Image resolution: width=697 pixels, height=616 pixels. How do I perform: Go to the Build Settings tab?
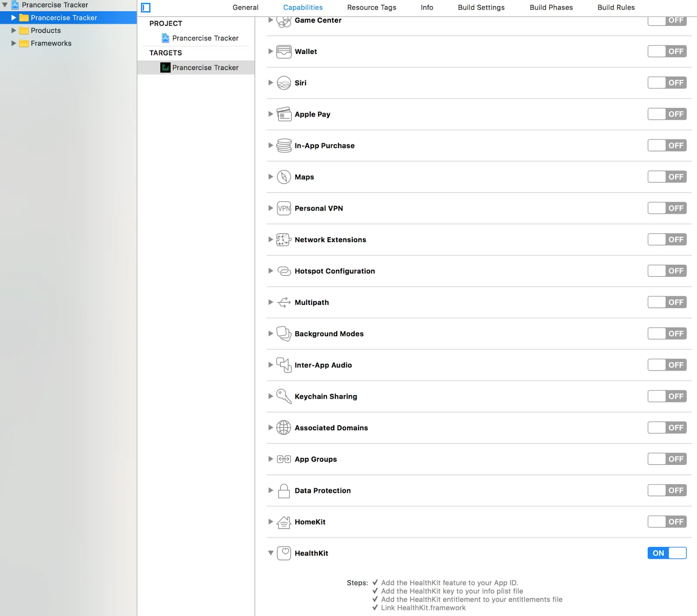pos(481,7)
